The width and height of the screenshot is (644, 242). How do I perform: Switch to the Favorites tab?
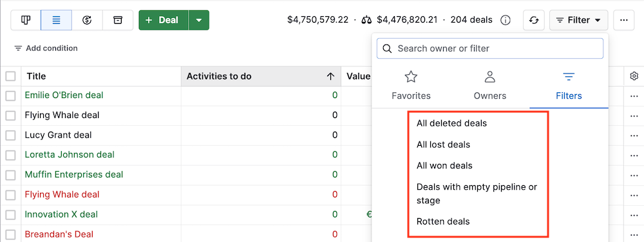(411, 85)
